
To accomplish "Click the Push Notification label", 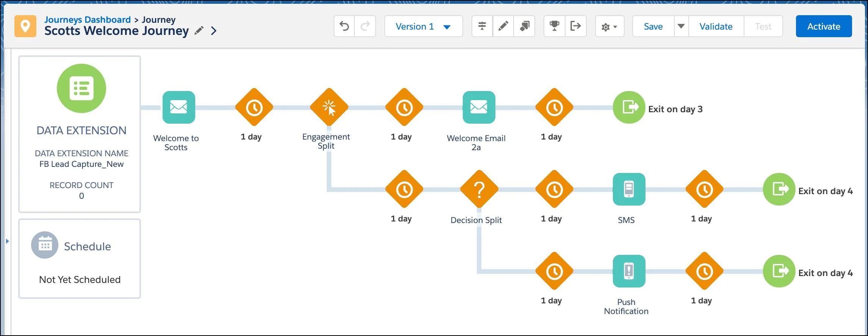I will click(626, 306).
